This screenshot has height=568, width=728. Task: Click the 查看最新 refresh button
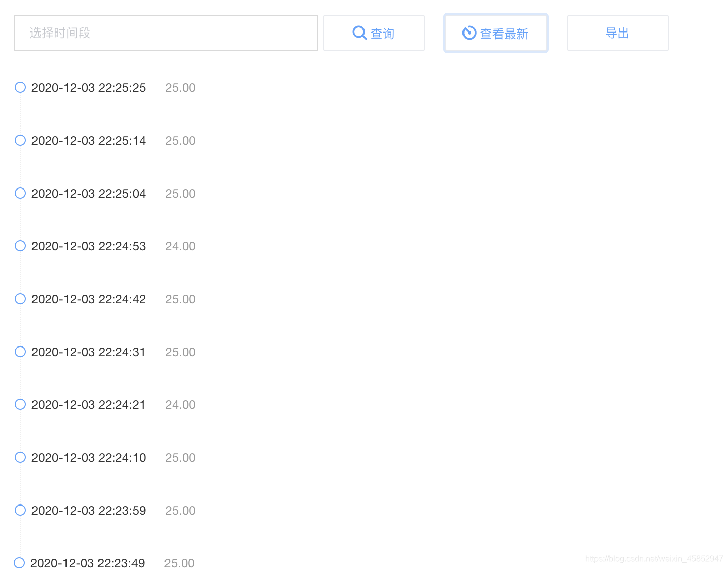(495, 33)
